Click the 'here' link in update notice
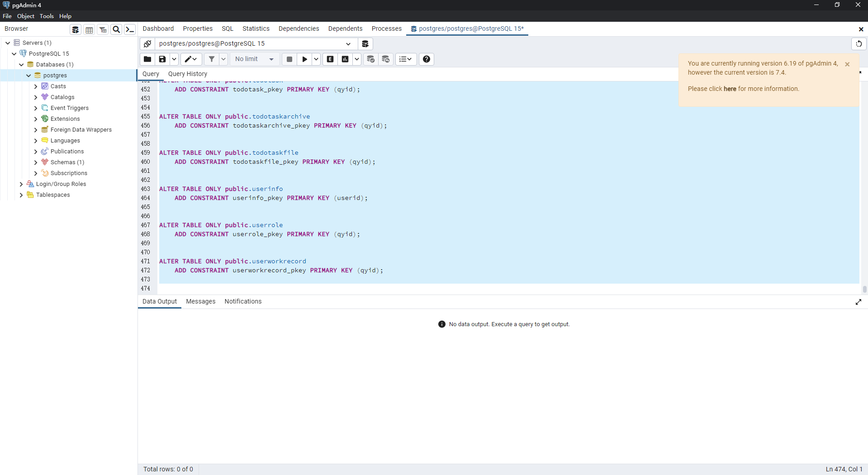 point(730,89)
